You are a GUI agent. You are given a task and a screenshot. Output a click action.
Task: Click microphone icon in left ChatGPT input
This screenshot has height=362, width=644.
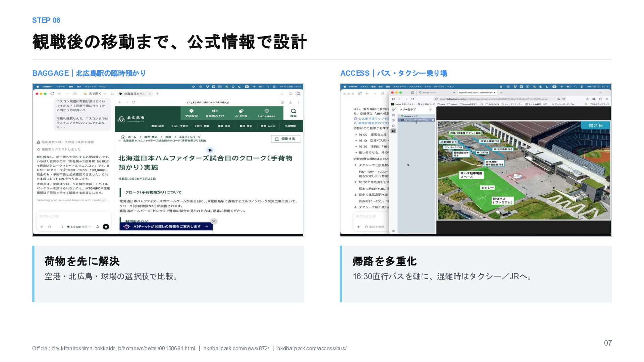(98, 227)
